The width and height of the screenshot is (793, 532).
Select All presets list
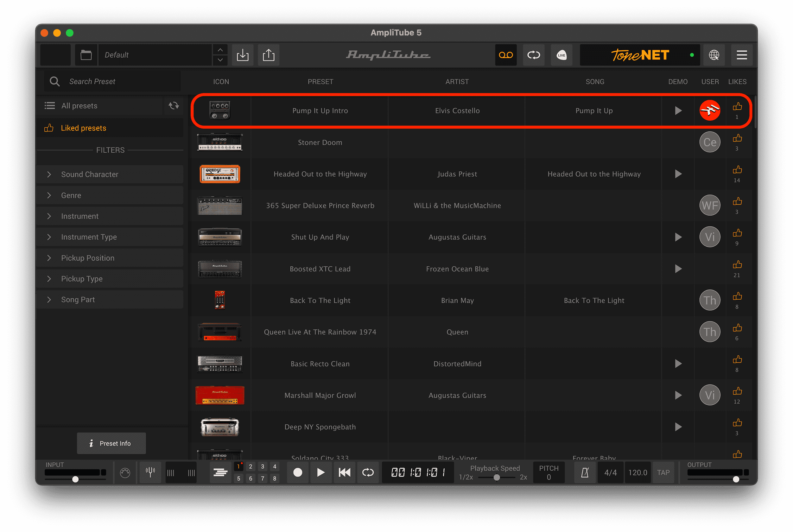tap(79, 106)
